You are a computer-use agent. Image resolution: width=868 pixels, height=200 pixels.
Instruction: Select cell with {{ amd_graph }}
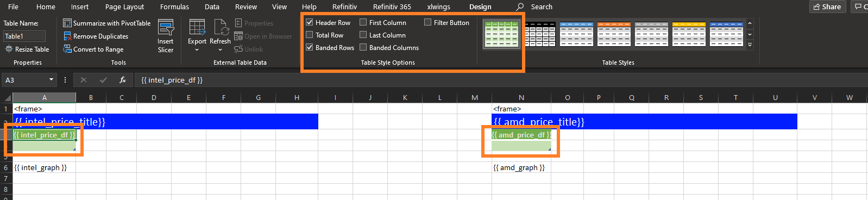[x=521, y=167]
